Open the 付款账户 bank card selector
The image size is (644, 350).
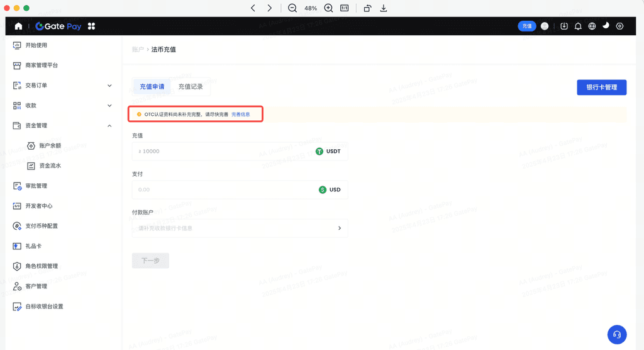pyautogui.click(x=240, y=228)
